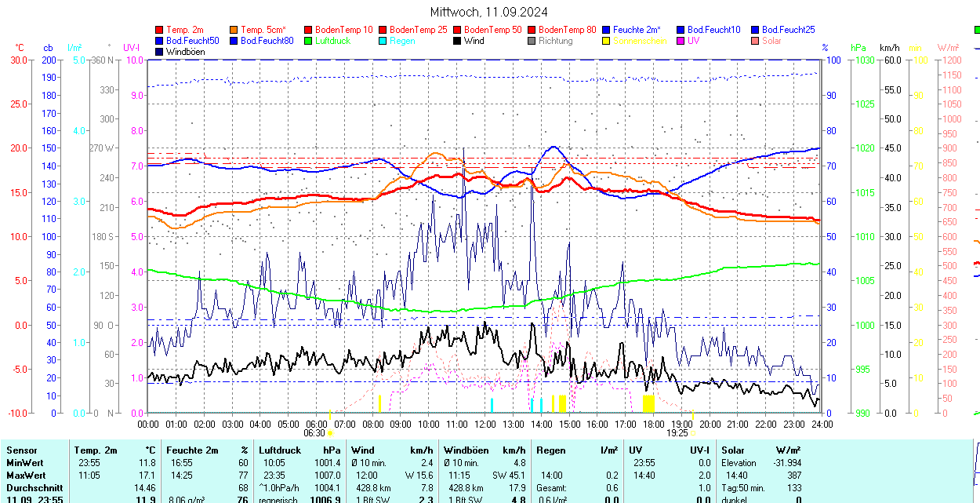
Task: Click the magenta UV legend swatch
Action: tap(681, 41)
